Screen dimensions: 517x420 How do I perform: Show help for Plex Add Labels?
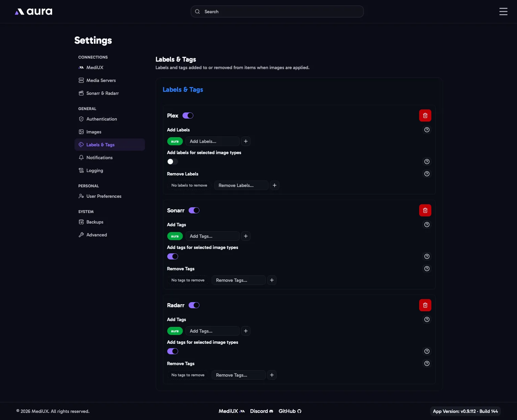[x=427, y=130]
